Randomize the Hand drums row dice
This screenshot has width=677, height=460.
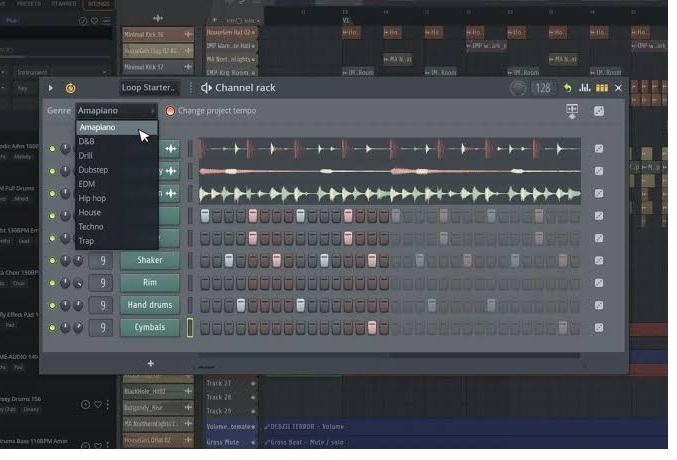(x=599, y=305)
